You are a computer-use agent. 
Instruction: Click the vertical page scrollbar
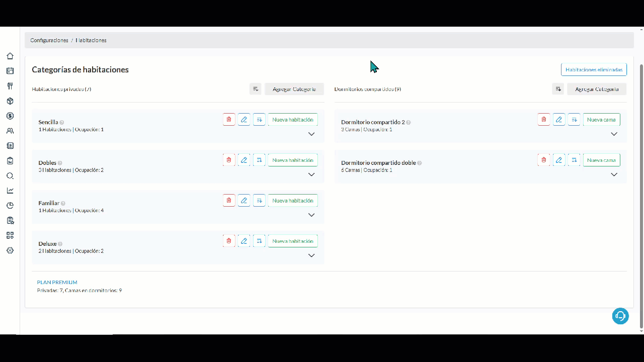point(641,196)
